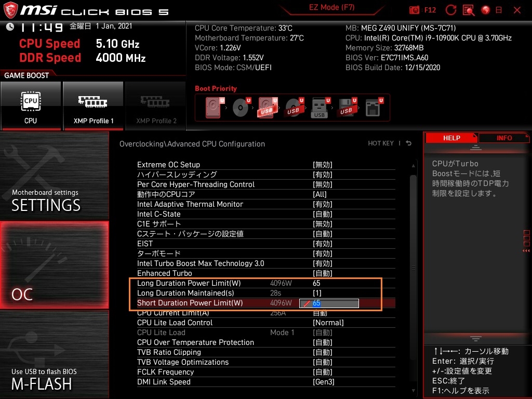Switch to the INFO tab

(x=504, y=138)
